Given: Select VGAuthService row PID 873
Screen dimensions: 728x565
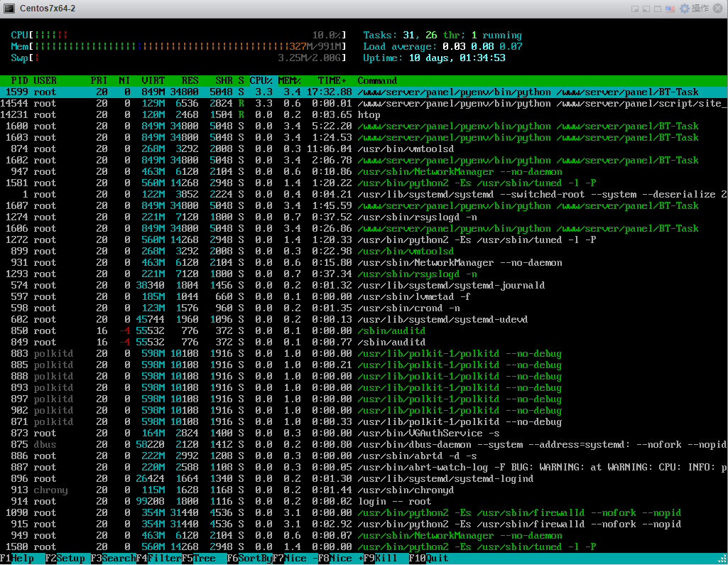Looking at the screenshot, I should 364,433.
